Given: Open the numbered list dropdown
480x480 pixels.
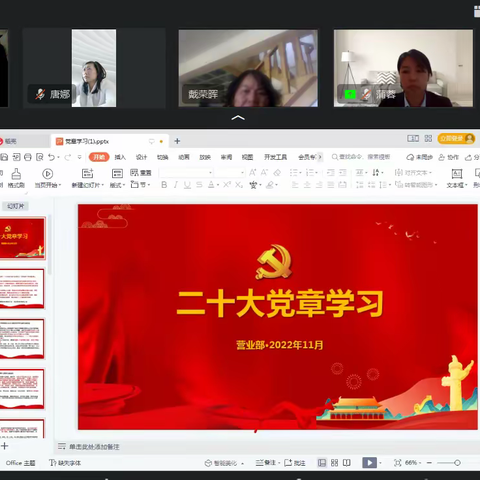Looking at the screenshot, I should (x=317, y=173).
